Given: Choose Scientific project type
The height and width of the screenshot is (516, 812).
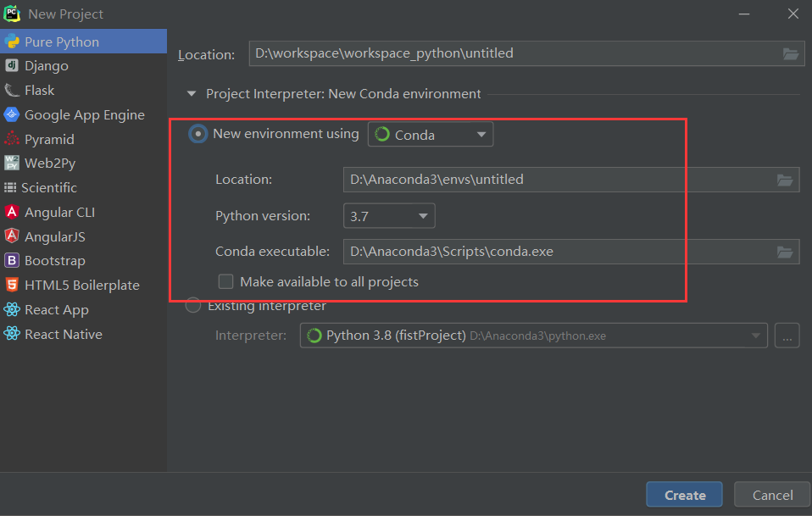Looking at the screenshot, I should click(83, 187).
